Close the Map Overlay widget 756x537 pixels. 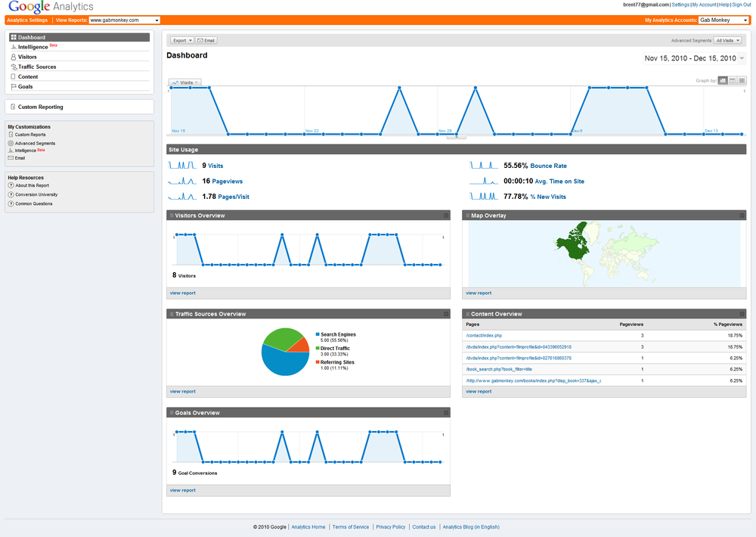pyautogui.click(x=742, y=216)
